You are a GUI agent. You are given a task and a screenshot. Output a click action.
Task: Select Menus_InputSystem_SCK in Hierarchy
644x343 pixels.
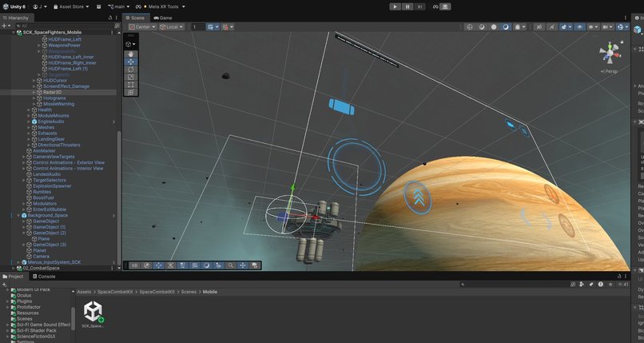click(54, 262)
